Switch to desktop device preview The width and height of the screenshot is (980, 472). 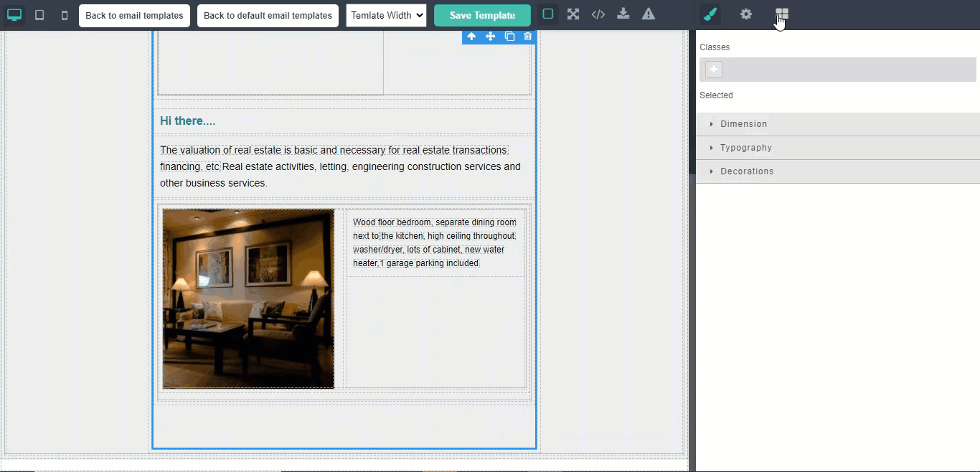(14, 15)
